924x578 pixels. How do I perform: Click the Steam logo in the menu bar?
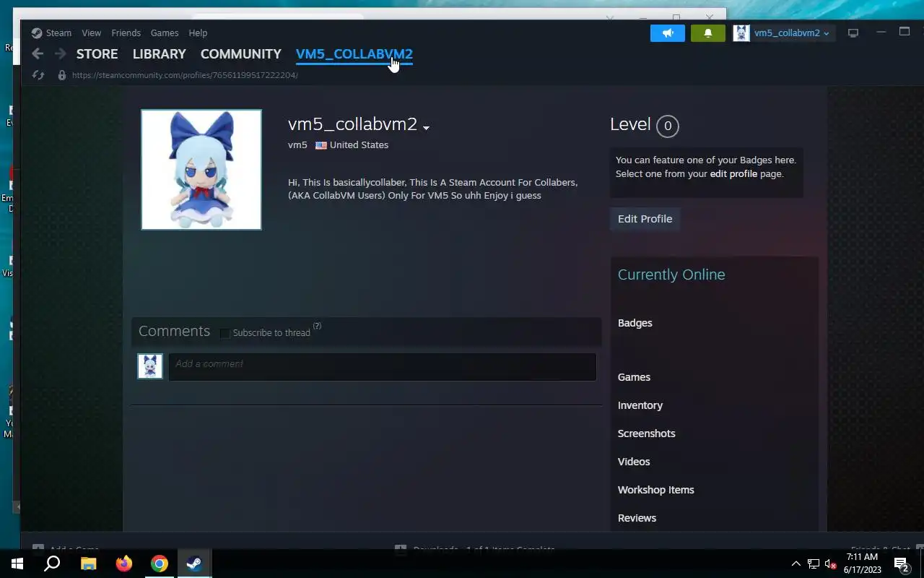[x=37, y=33]
